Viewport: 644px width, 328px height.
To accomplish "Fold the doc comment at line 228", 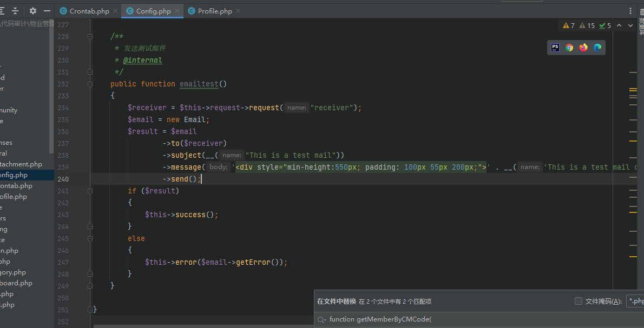I will pyautogui.click(x=90, y=37).
